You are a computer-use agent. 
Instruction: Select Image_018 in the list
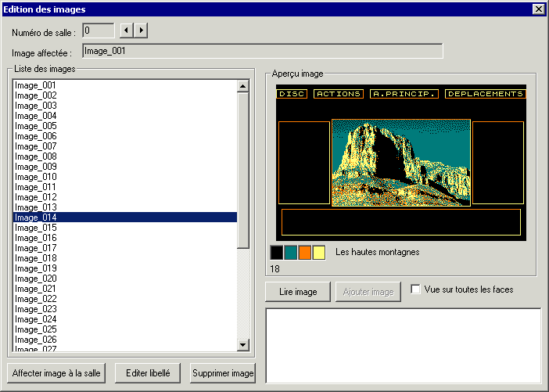coord(125,258)
